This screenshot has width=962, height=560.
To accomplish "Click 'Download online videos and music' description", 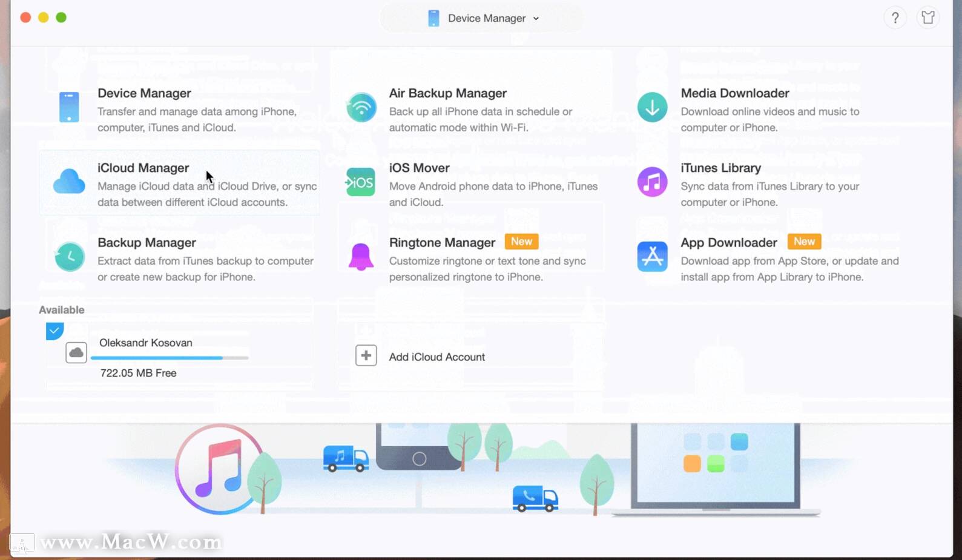I will tap(769, 119).
